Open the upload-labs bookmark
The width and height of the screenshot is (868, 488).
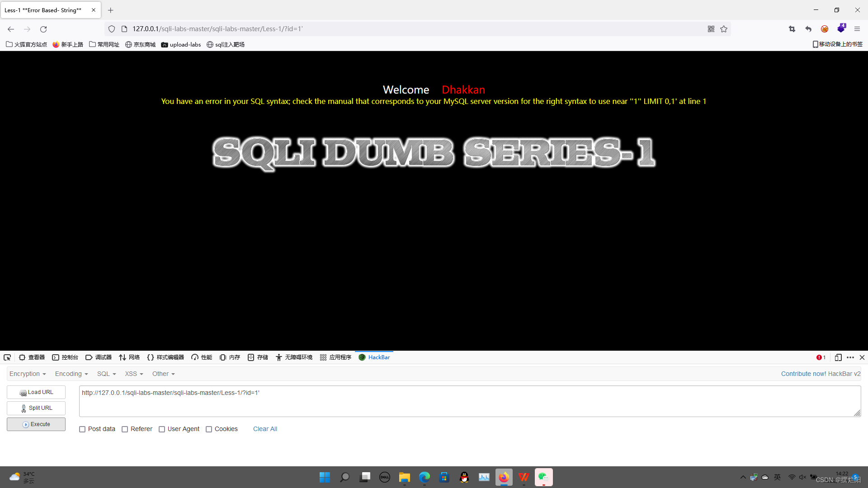click(x=181, y=44)
